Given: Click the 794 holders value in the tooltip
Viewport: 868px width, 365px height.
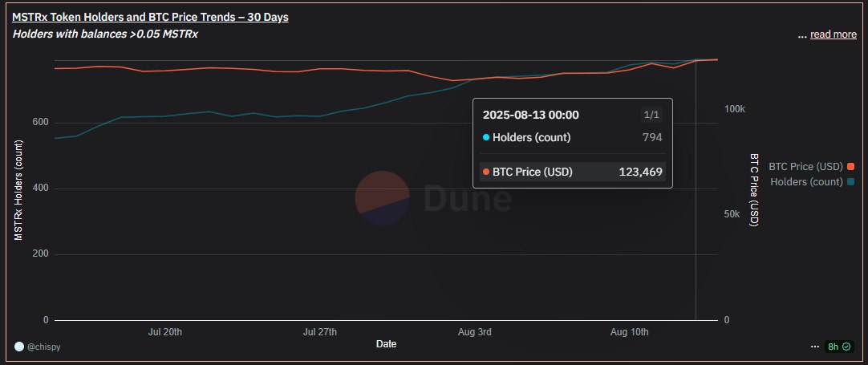Looking at the screenshot, I should coord(652,137).
